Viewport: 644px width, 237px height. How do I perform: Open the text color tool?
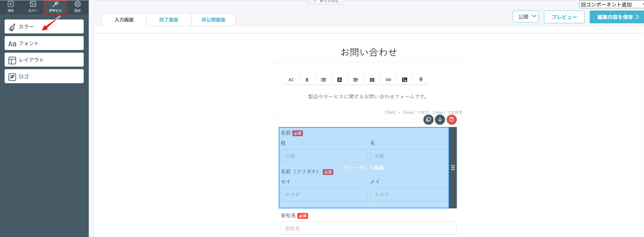pos(340,80)
